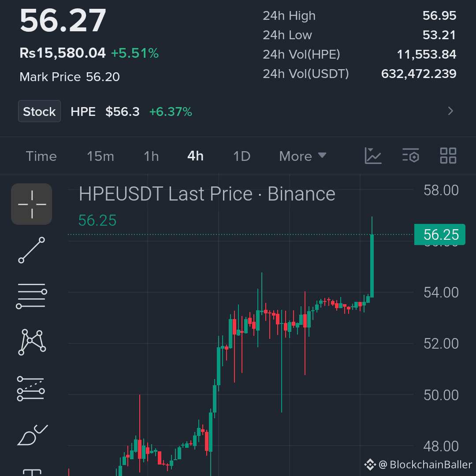The image size is (476, 476).
Task: Tap the HPEUSDT Last Price chart title
Action: click(207, 193)
